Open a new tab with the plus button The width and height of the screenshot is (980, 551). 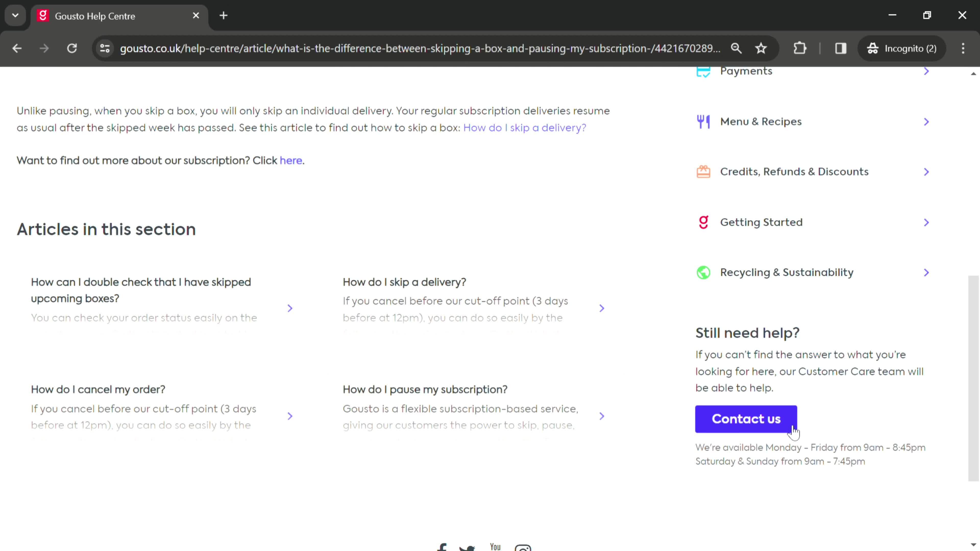[x=224, y=16]
